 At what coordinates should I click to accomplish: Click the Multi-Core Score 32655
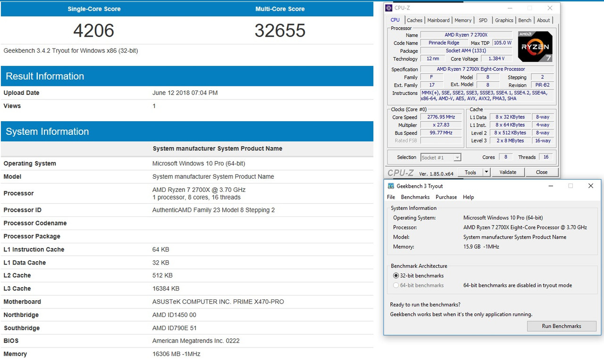[280, 31]
